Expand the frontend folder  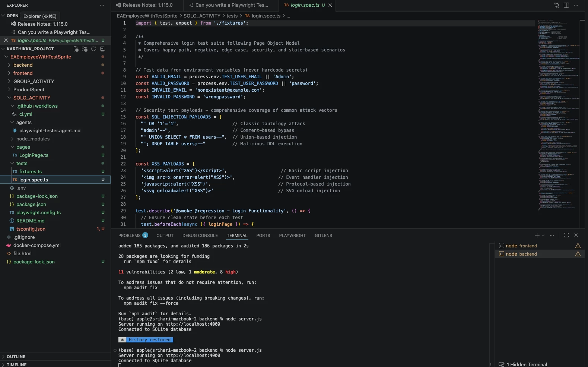(23, 73)
